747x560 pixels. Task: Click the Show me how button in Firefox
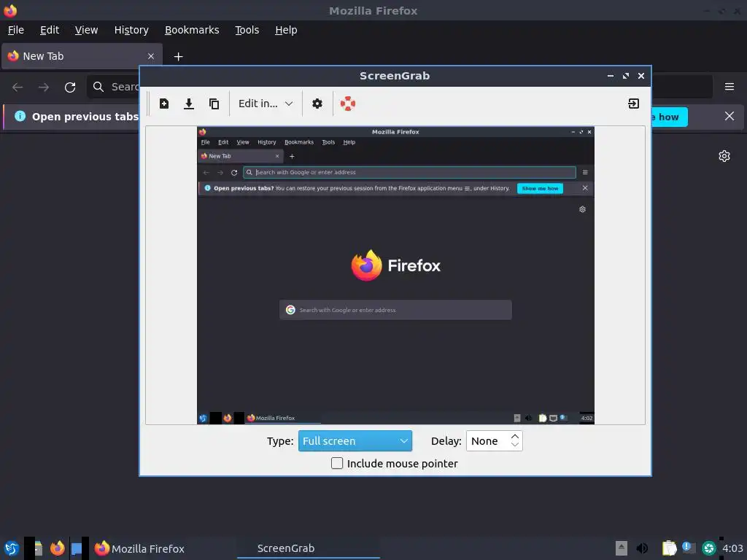(x=670, y=117)
